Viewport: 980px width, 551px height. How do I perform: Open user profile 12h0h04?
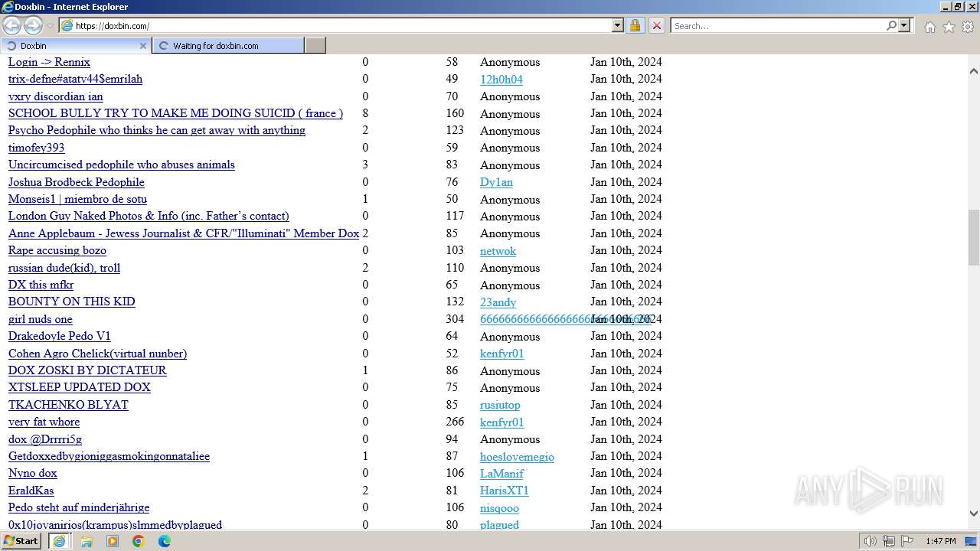pyautogui.click(x=501, y=80)
